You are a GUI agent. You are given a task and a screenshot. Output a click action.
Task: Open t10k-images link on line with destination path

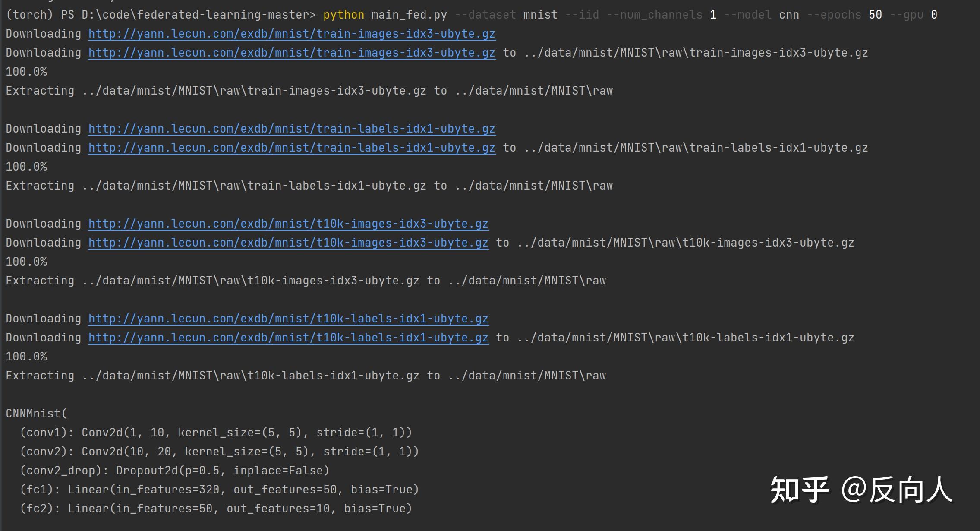coord(288,243)
